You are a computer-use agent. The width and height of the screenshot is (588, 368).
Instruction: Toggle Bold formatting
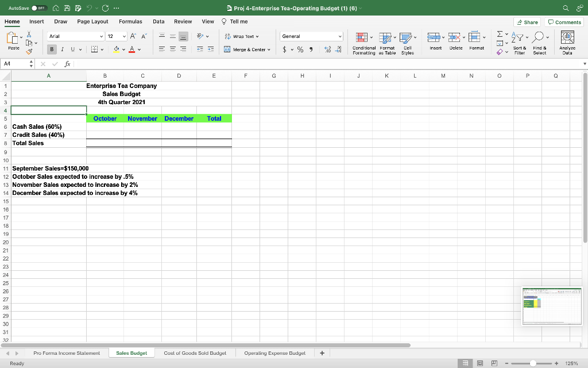point(52,49)
